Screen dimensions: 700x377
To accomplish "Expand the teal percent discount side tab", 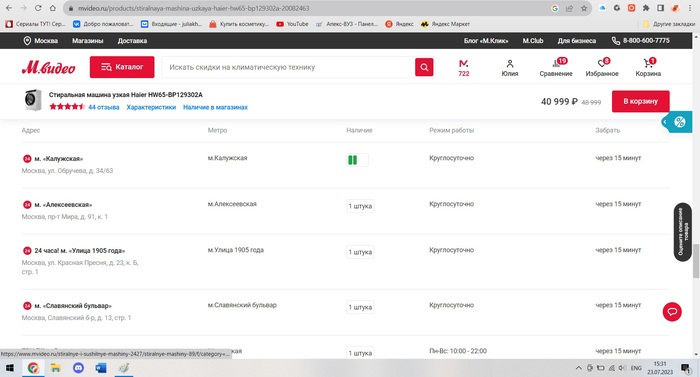I will 677,122.
